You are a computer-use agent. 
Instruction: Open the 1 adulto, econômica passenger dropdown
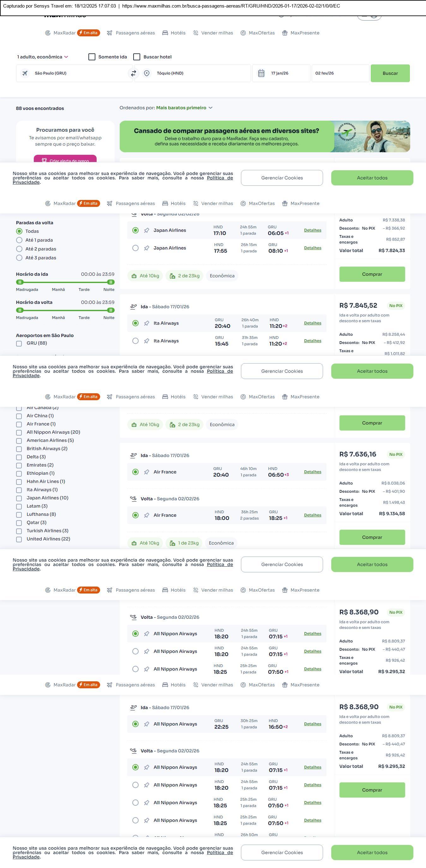(x=42, y=57)
